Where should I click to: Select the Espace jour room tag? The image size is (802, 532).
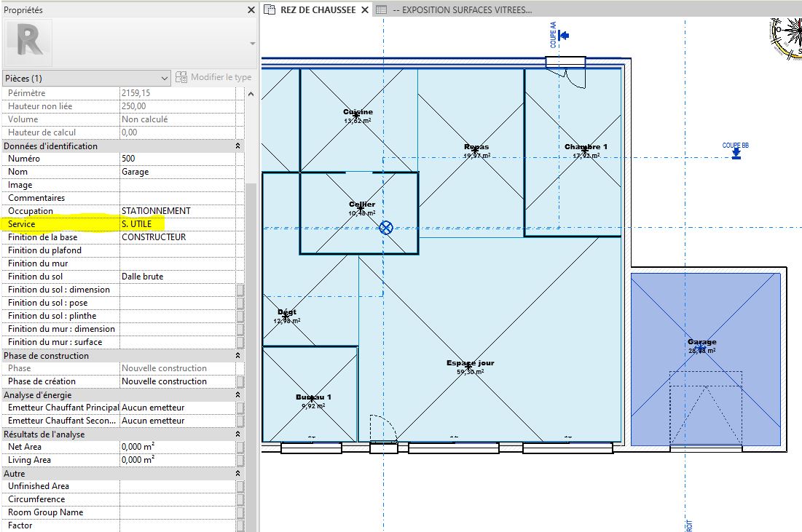coord(470,367)
